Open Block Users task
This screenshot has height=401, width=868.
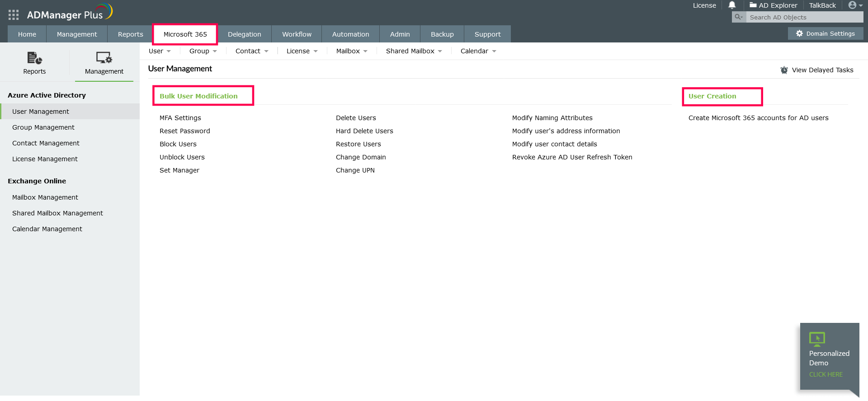[178, 144]
